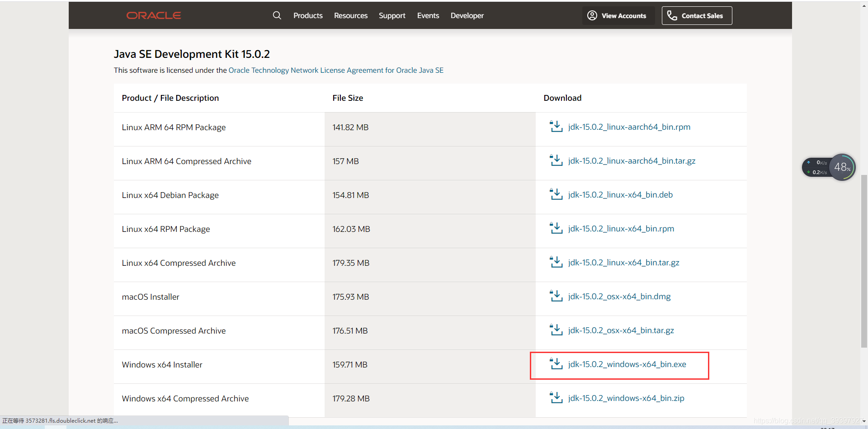This screenshot has height=429, width=868.
Task: Click 'Linux ARM 64 RPM Package' text
Action: point(174,127)
